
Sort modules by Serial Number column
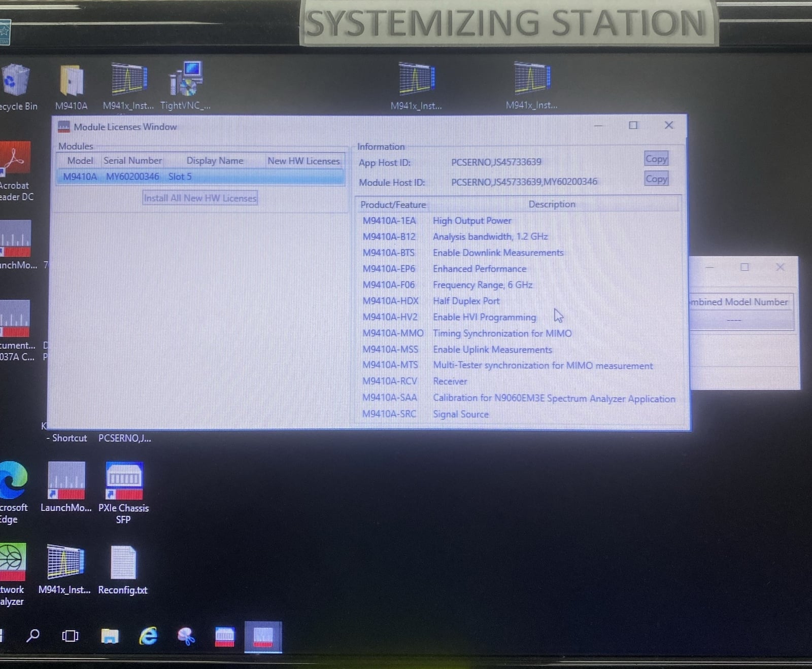(132, 160)
